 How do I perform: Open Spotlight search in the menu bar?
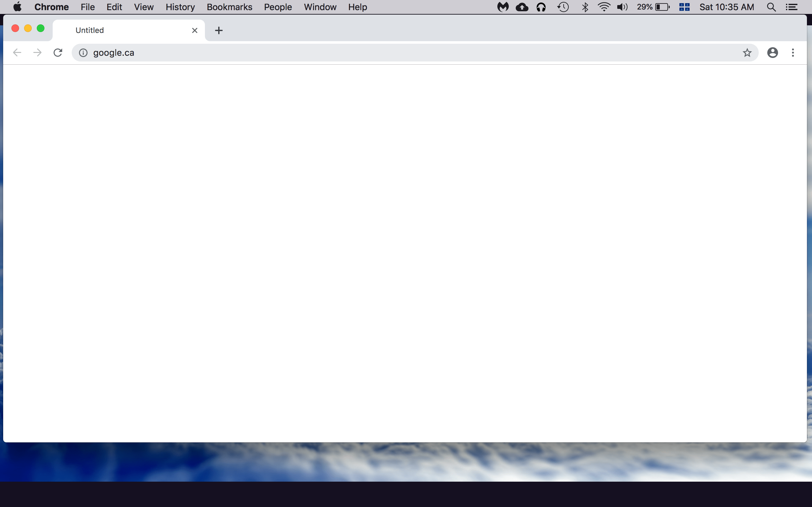[771, 7]
